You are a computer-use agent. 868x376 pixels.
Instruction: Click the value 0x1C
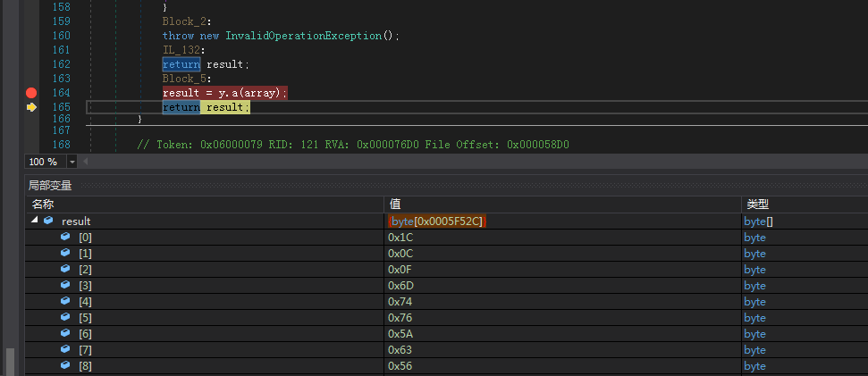[400, 238]
